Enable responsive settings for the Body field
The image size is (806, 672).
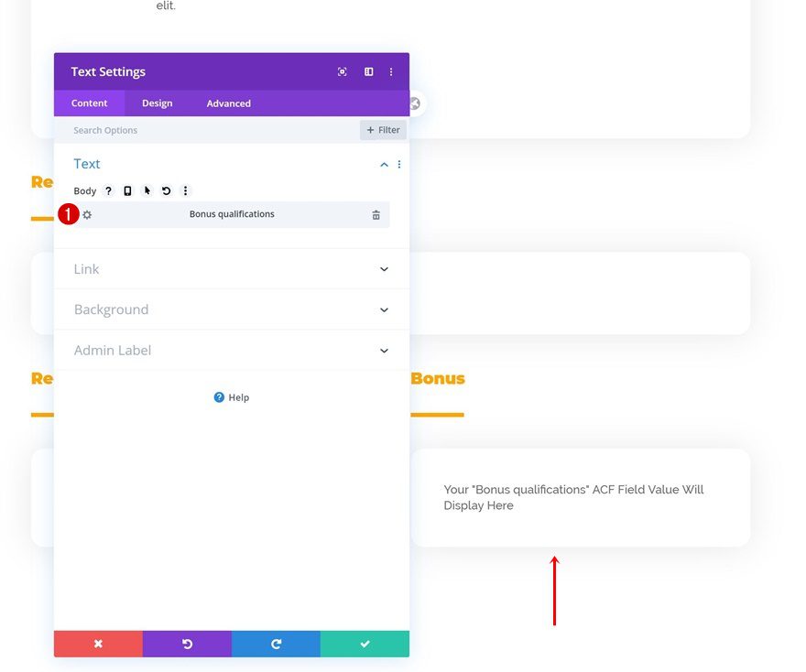click(126, 190)
